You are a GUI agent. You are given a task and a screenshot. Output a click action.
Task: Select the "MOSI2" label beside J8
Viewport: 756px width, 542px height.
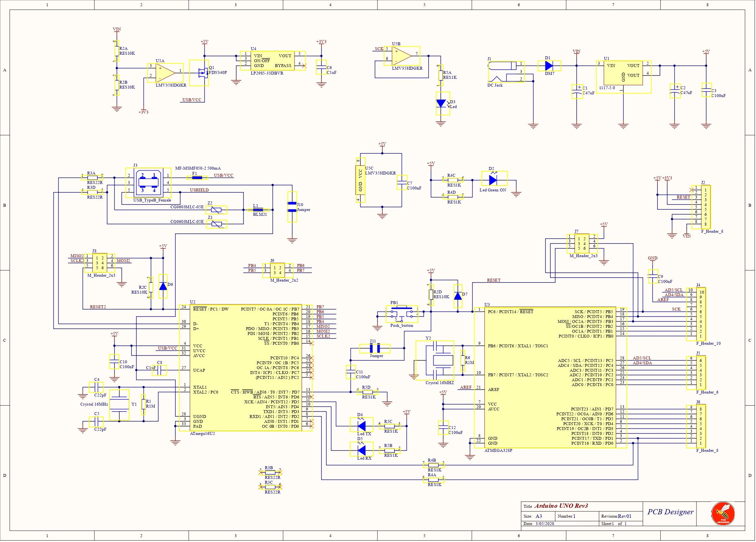[x=123, y=261]
